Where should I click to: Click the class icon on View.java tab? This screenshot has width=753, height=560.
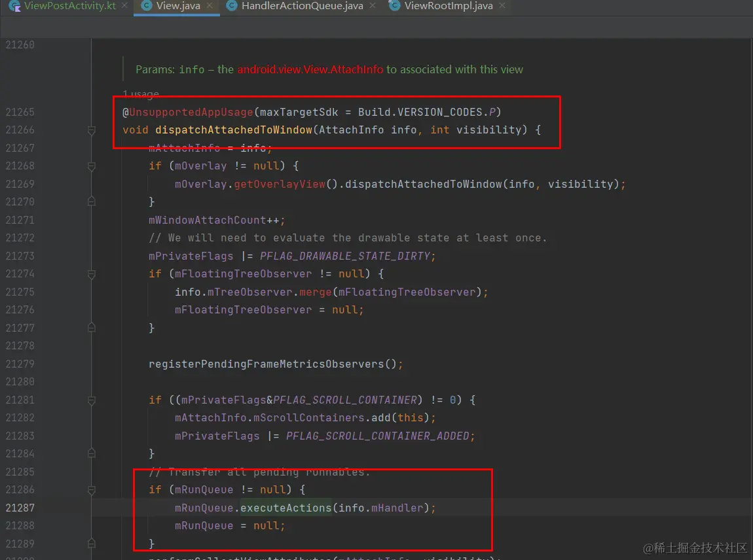[147, 6]
